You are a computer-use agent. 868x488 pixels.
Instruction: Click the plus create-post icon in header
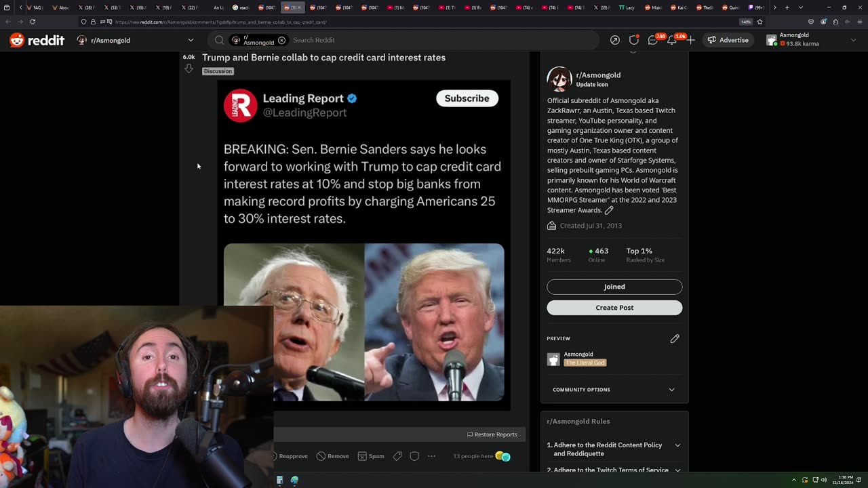(x=690, y=40)
